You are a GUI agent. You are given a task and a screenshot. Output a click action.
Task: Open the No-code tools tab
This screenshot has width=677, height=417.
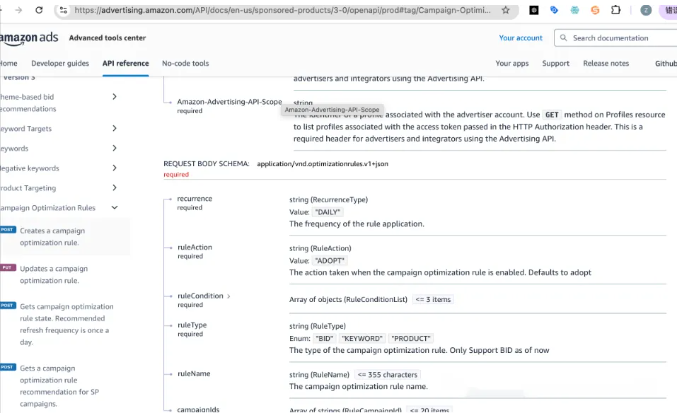[x=185, y=63]
